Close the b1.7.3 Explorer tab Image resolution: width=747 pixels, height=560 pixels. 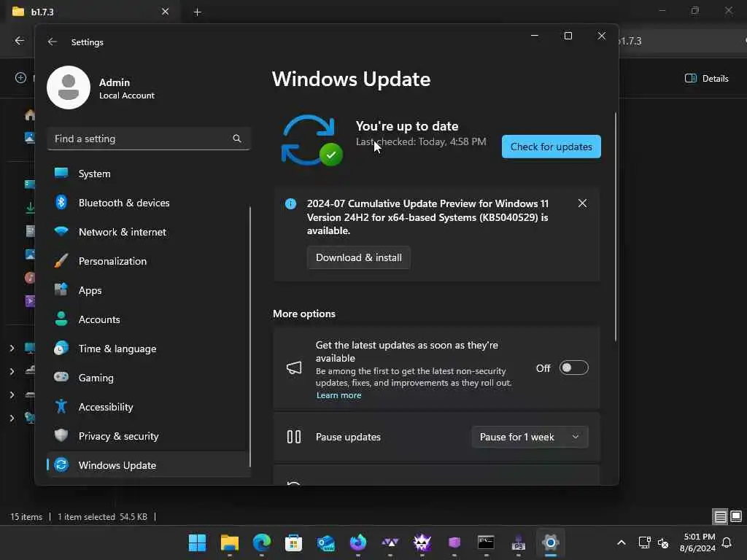point(165,12)
